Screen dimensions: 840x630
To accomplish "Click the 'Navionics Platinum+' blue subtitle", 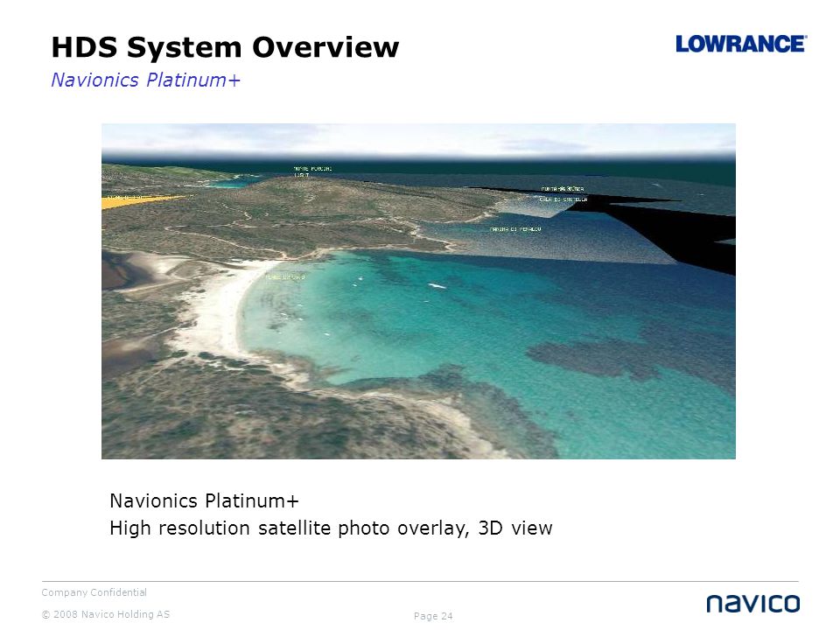I will [x=145, y=80].
